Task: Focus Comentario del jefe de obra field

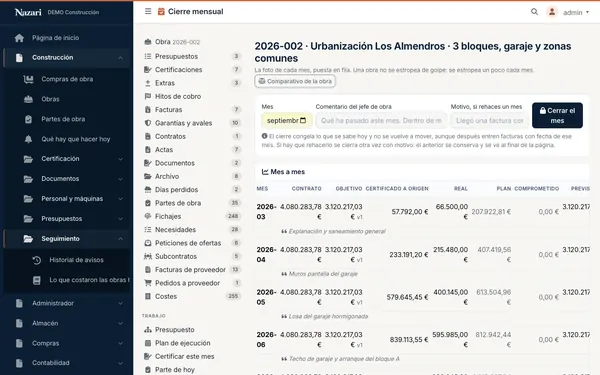Action: click(381, 121)
